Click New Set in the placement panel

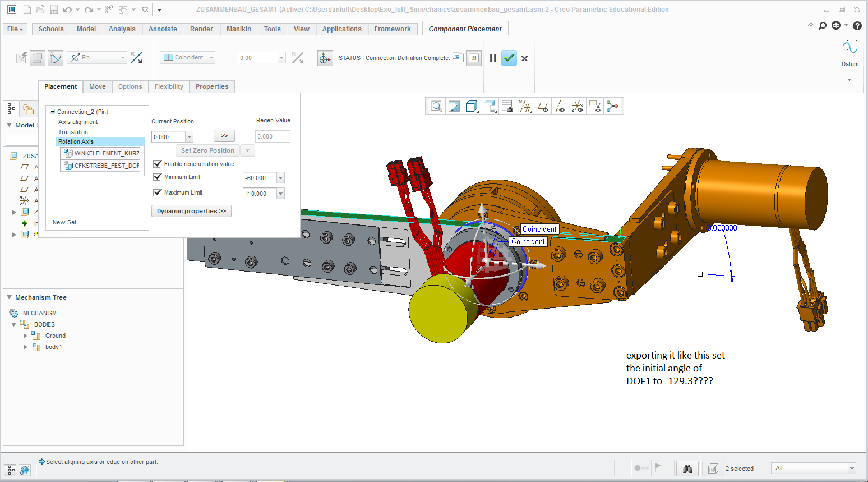(x=64, y=222)
